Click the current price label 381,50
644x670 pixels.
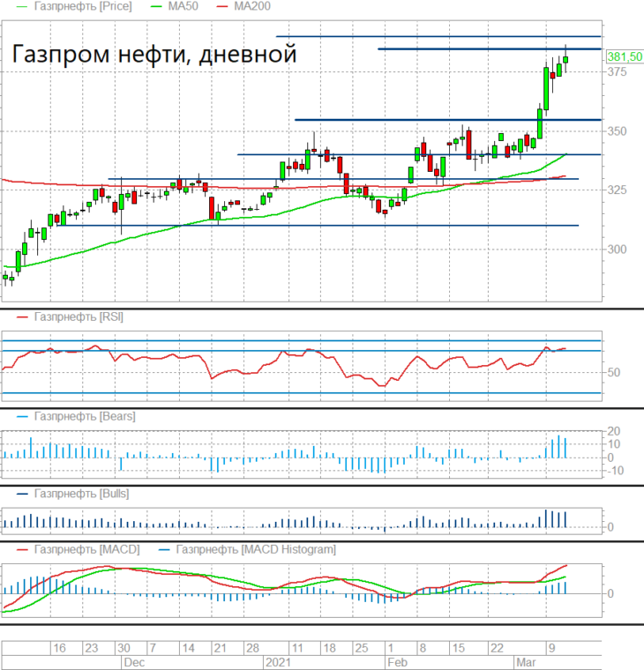625,56
